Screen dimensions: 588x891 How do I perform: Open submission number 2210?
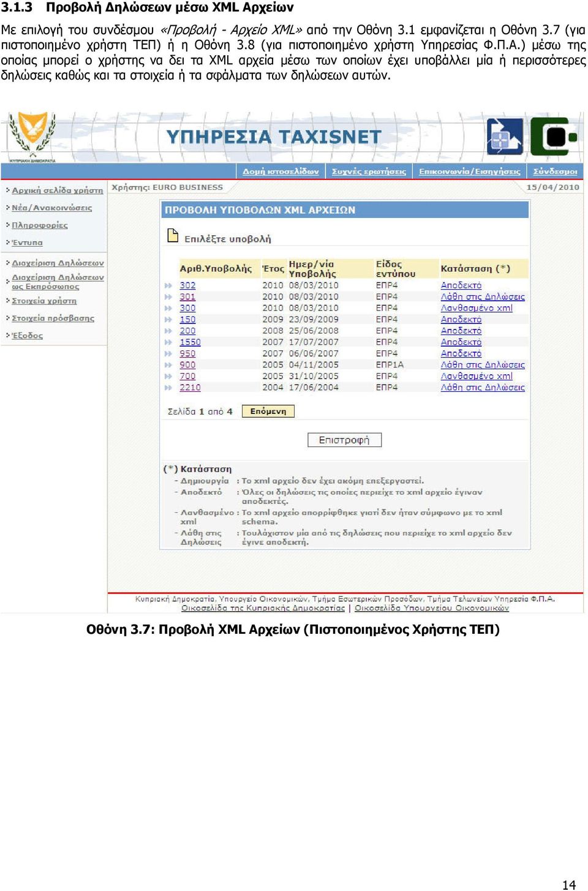click(x=190, y=388)
